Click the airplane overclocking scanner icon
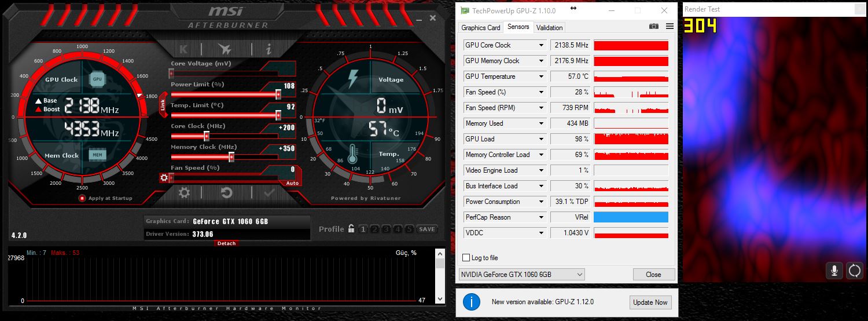 coord(225,49)
